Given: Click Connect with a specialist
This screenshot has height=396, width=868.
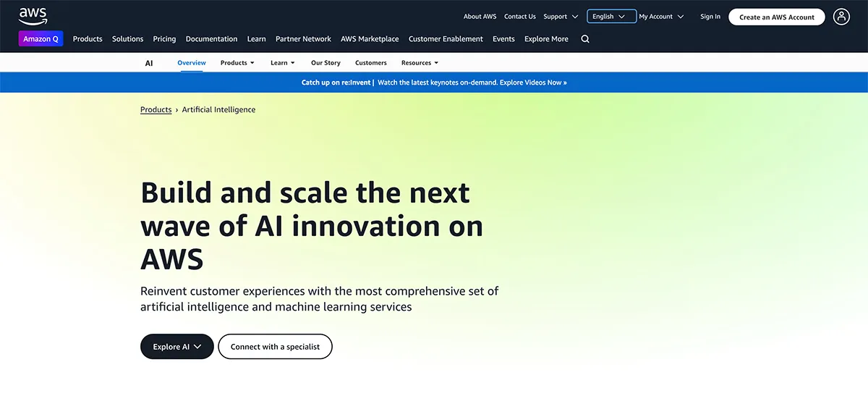Looking at the screenshot, I should pyautogui.click(x=275, y=347).
